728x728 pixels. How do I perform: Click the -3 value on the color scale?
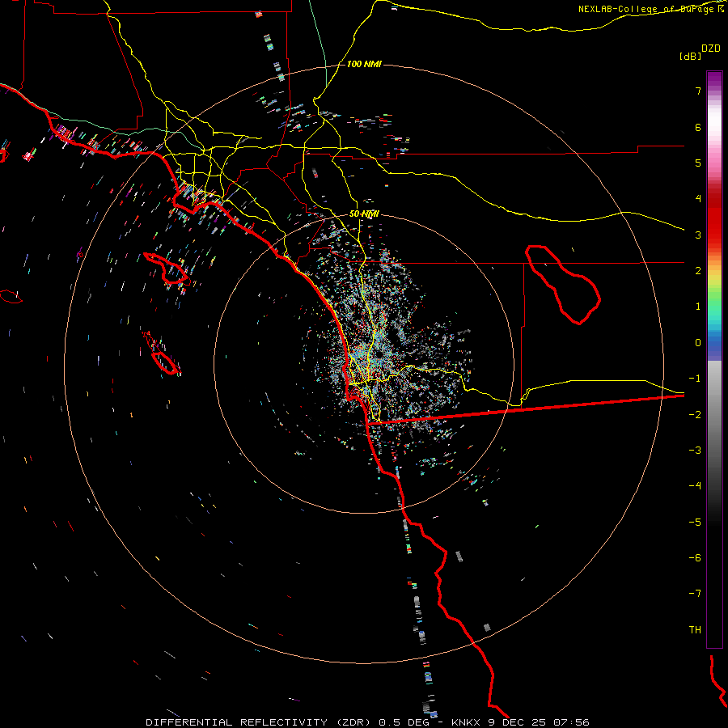695,451
